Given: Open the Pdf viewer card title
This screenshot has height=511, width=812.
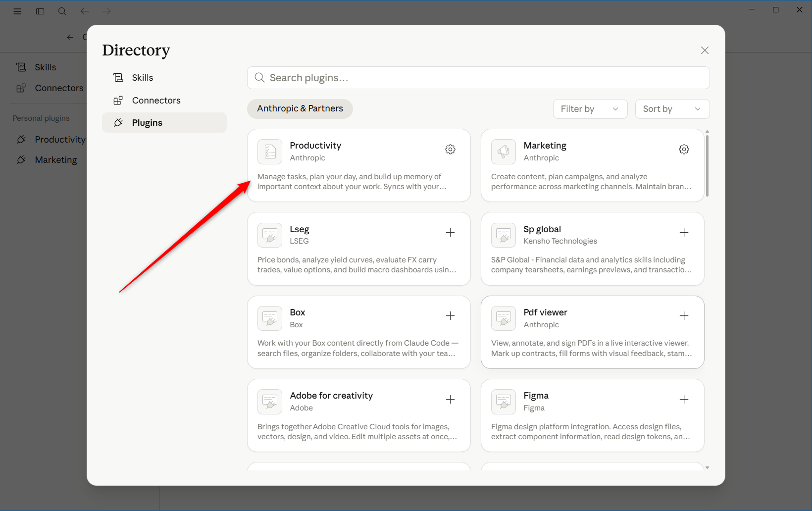Looking at the screenshot, I should 545,312.
